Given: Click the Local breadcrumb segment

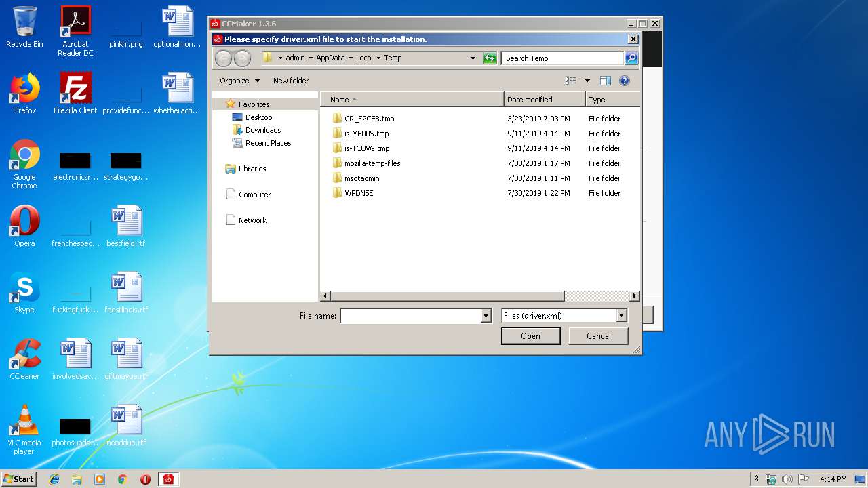Looking at the screenshot, I should 364,58.
